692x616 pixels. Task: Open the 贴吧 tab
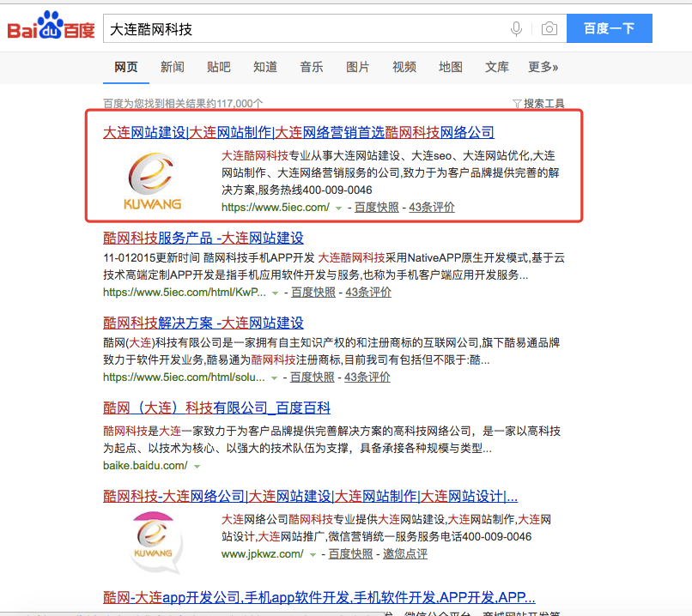pos(219,67)
